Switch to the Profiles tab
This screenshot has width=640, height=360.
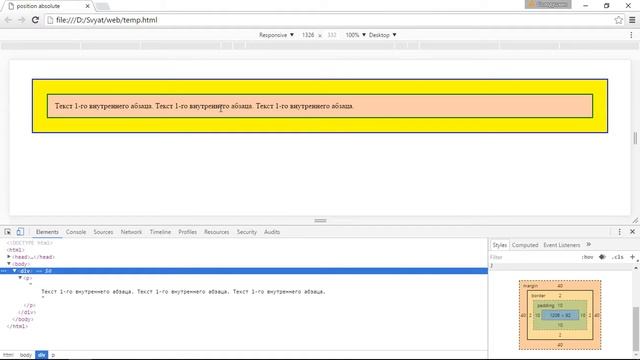(187, 232)
